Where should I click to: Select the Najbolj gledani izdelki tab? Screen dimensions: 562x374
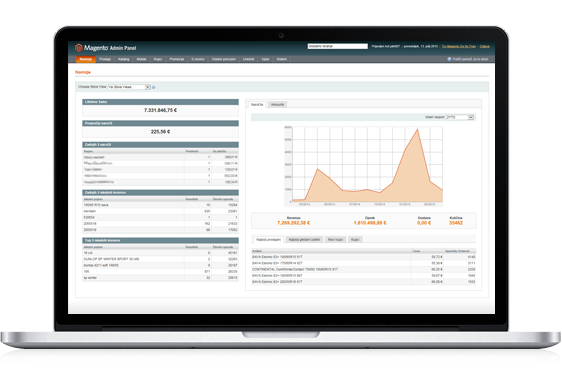(304, 240)
